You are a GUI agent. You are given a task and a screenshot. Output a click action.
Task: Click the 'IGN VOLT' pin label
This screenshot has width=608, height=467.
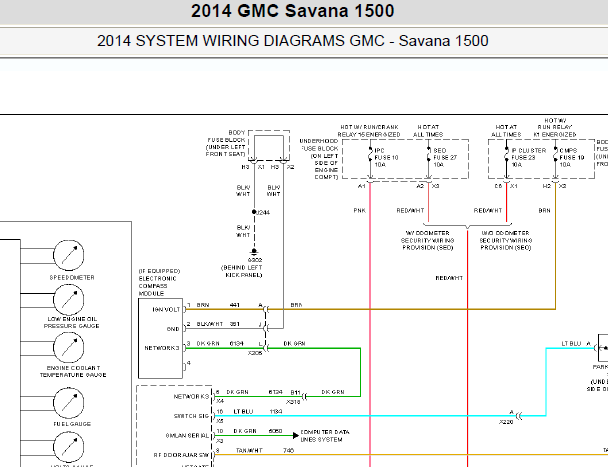click(x=166, y=310)
